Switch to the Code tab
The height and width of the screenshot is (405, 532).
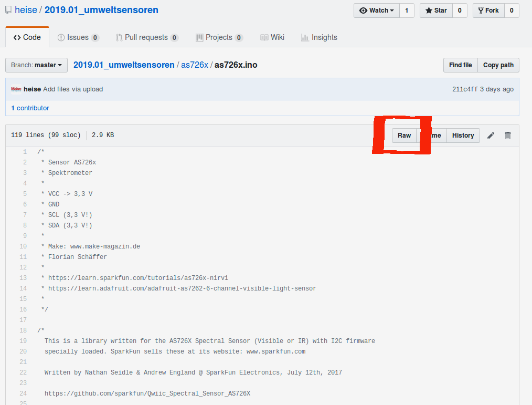[27, 37]
